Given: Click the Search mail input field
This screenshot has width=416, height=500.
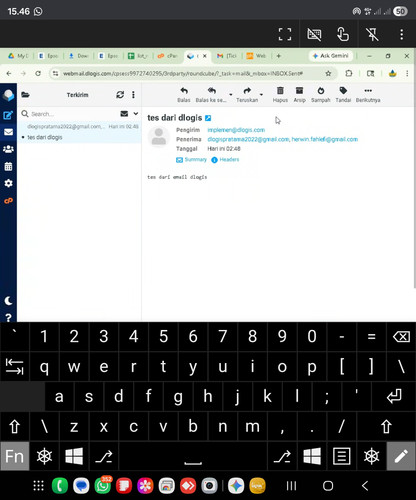Looking at the screenshot, I should point(73,114).
